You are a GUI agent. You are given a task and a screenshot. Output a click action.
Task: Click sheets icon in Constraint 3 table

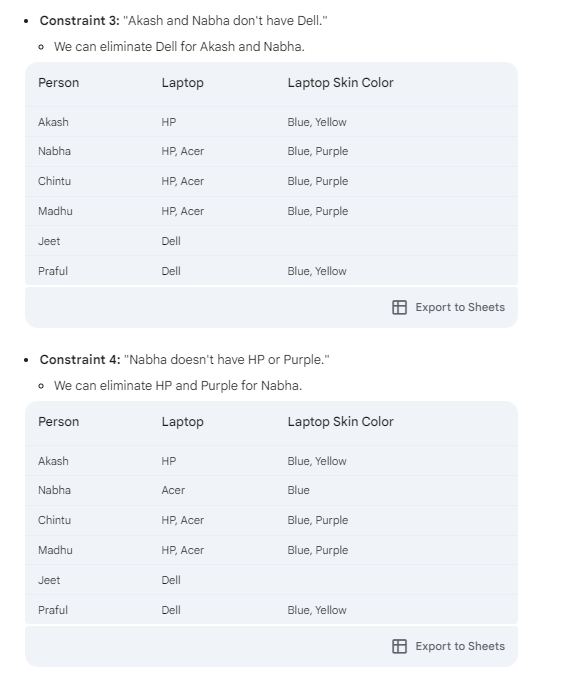click(x=399, y=308)
